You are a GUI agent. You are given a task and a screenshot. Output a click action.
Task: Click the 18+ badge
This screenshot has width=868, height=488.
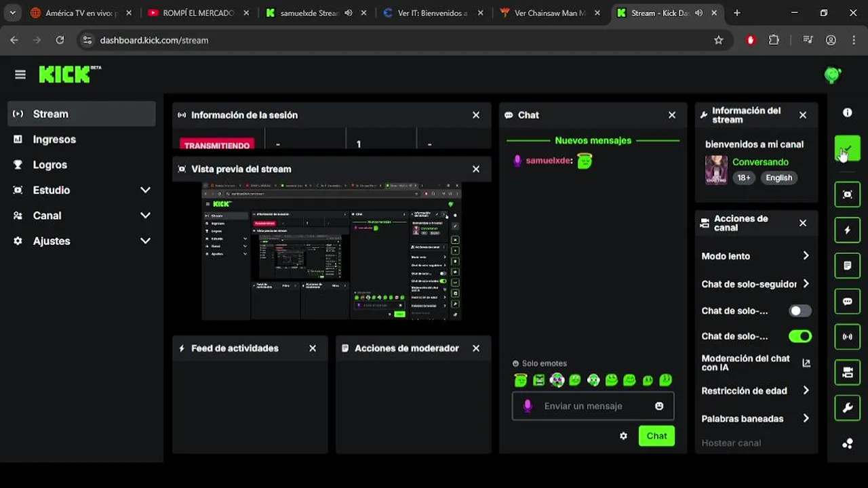tap(744, 178)
